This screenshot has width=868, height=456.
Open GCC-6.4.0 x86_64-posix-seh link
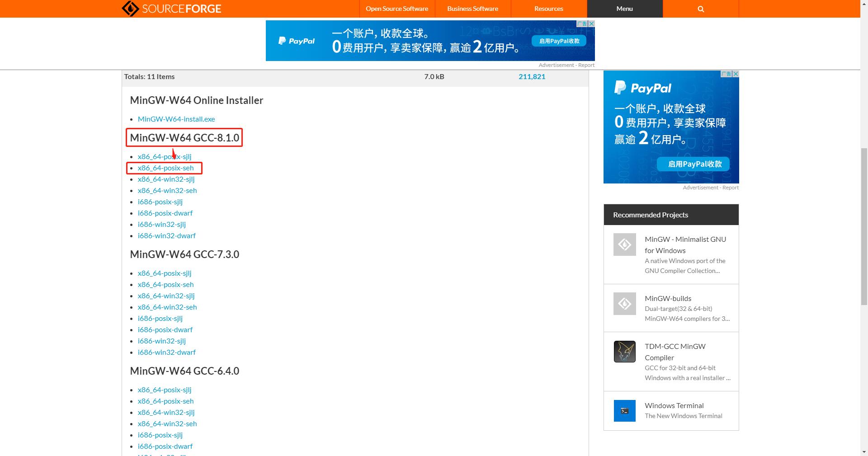tap(165, 401)
